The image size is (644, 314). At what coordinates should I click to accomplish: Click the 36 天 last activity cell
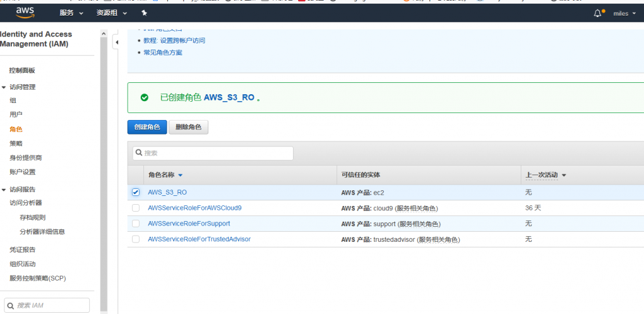tap(533, 208)
